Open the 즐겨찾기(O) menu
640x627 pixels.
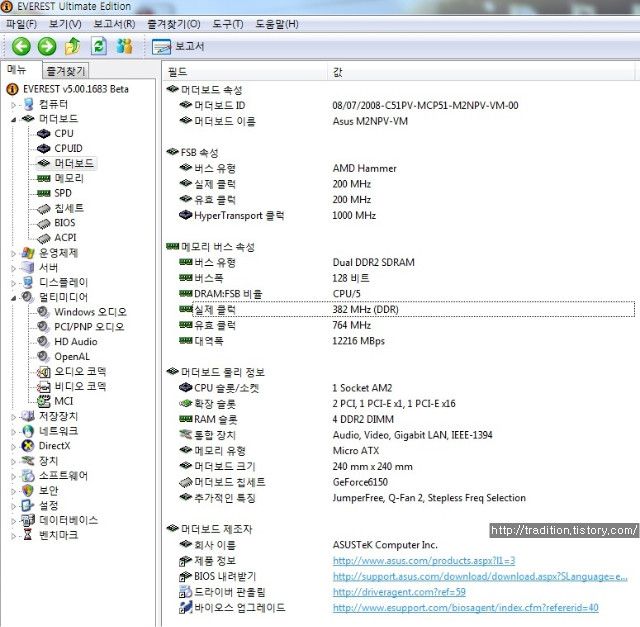[x=174, y=24]
